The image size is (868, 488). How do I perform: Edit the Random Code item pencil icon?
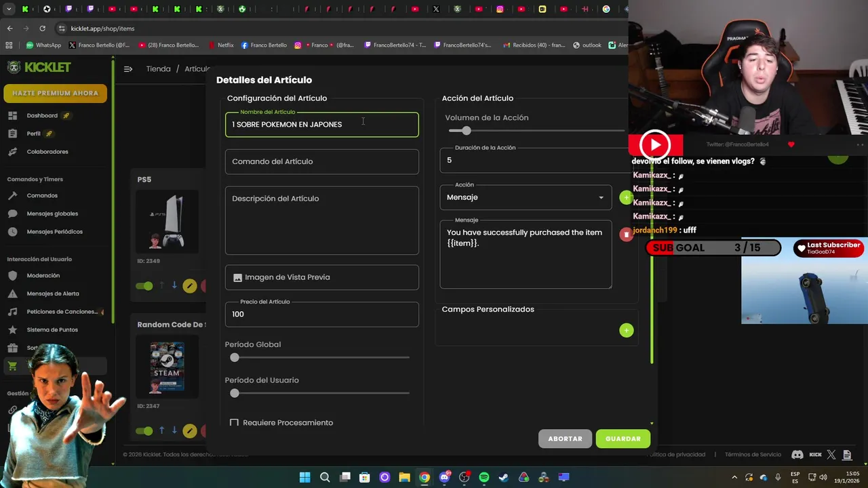tap(190, 430)
